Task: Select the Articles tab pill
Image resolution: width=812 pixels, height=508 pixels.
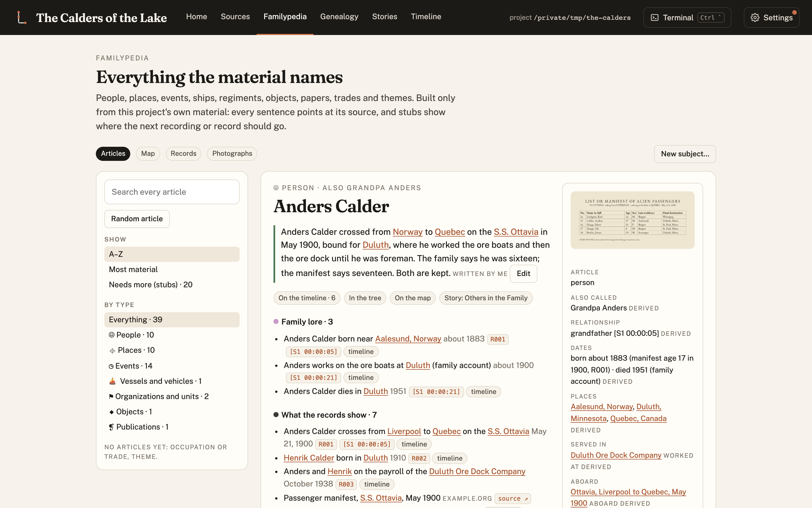Action: [113, 154]
